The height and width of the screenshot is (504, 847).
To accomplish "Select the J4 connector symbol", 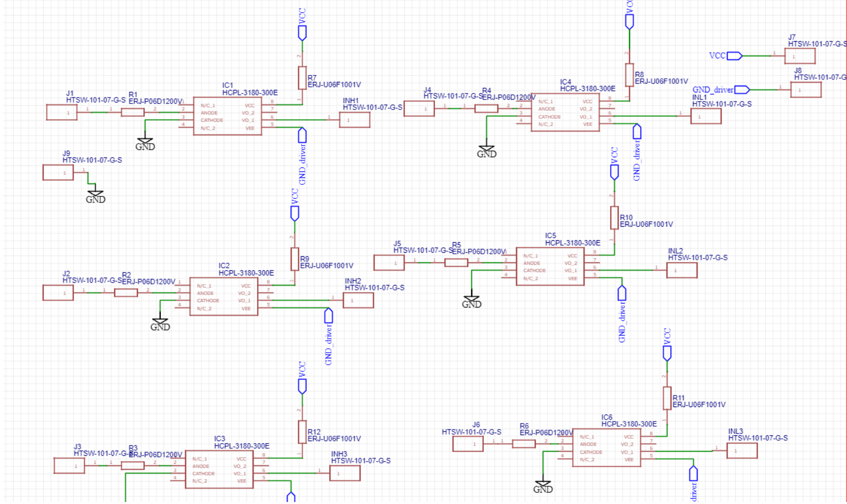I will pyautogui.click(x=419, y=109).
